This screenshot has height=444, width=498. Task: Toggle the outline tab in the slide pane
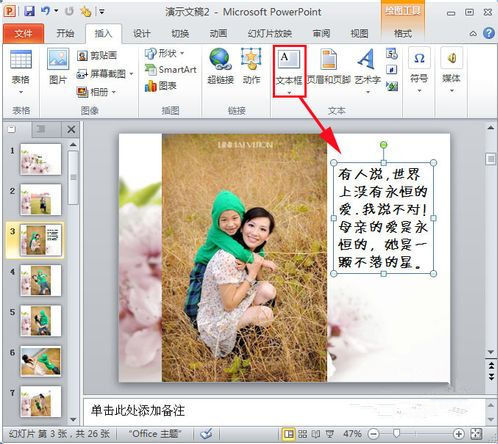(x=42, y=129)
